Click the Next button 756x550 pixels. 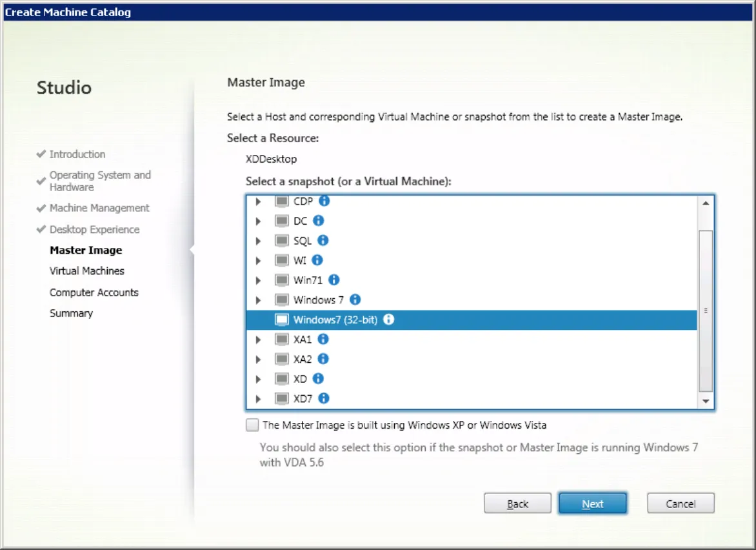point(593,504)
